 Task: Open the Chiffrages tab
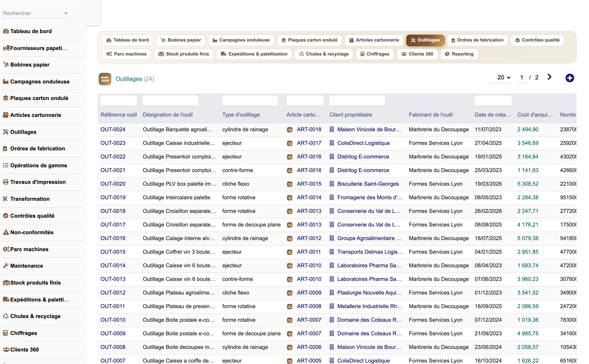pyautogui.click(x=375, y=54)
